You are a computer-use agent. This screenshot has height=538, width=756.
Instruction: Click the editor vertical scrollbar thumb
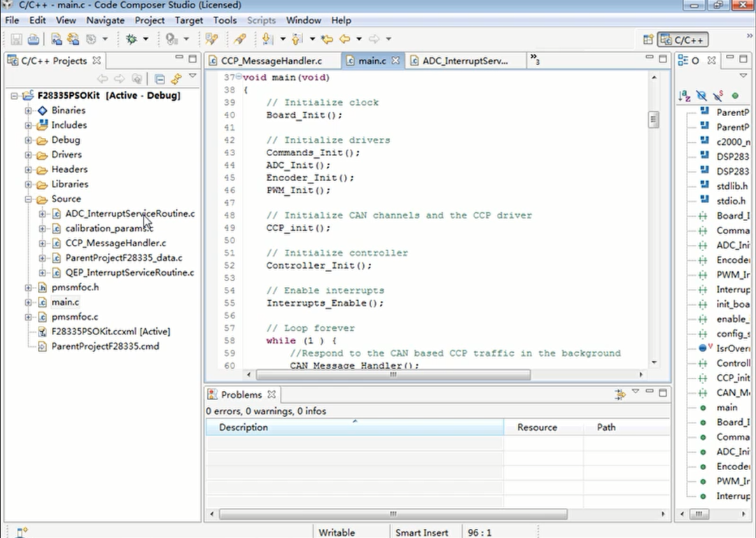pos(653,120)
